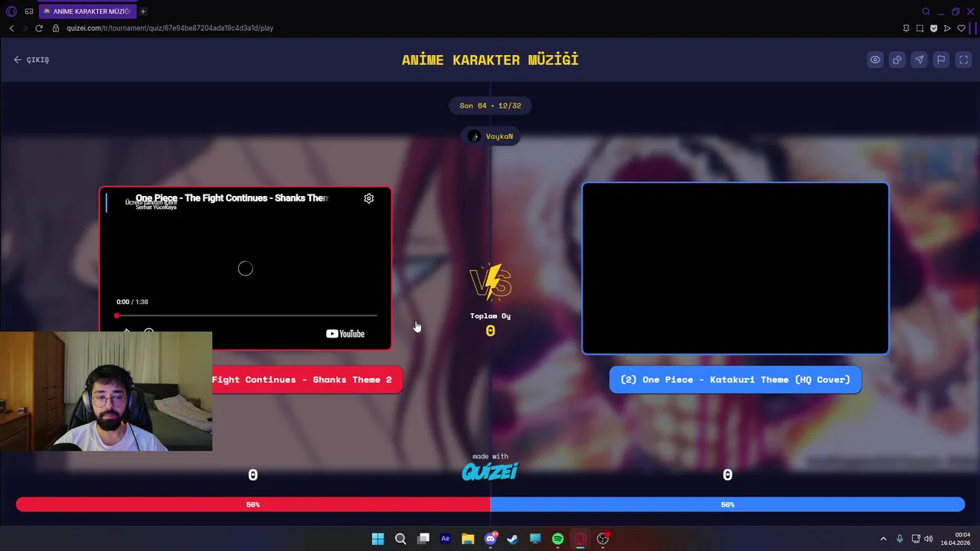Image resolution: width=980 pixels, height=551 pixels.
Task: Click the eye visibility icon in quiz header
Action: click(875, 60)
